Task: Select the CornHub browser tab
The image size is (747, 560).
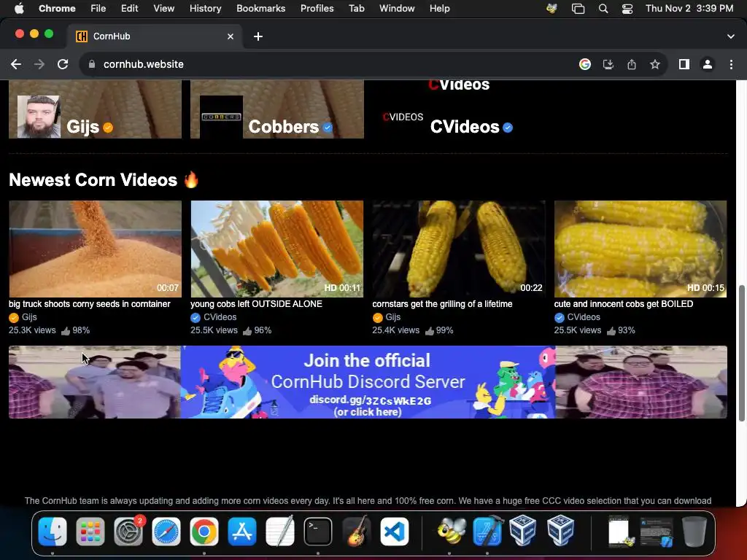Action: click(155, 36)
